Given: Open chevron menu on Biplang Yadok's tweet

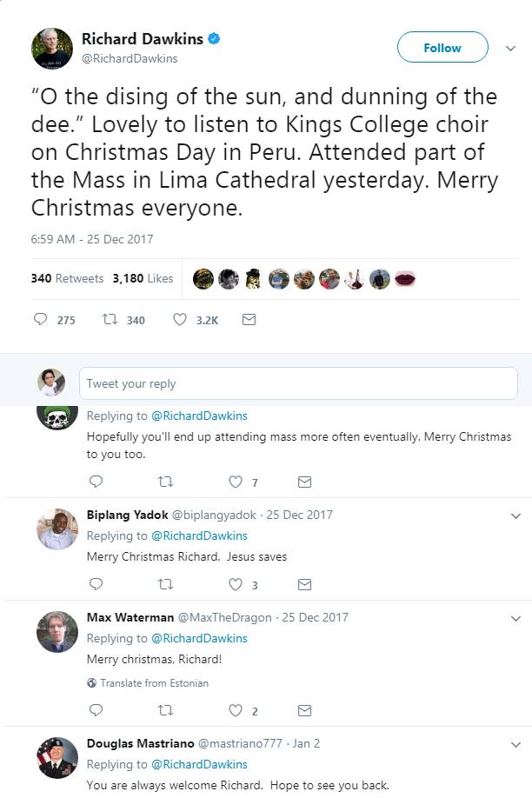Looking at the screenshot, I should 515,515.
